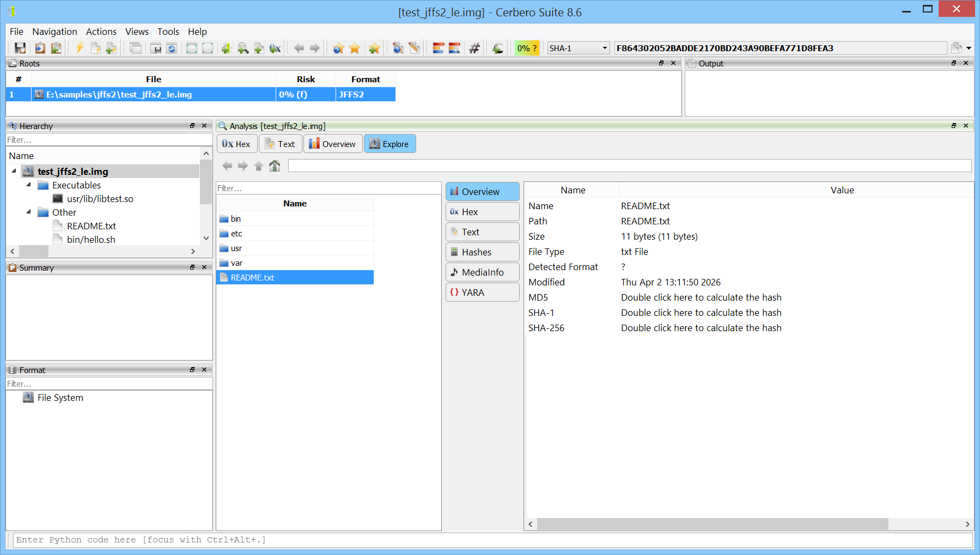Collapse the Other folder in Hierarchy tree

pos(29,212)
